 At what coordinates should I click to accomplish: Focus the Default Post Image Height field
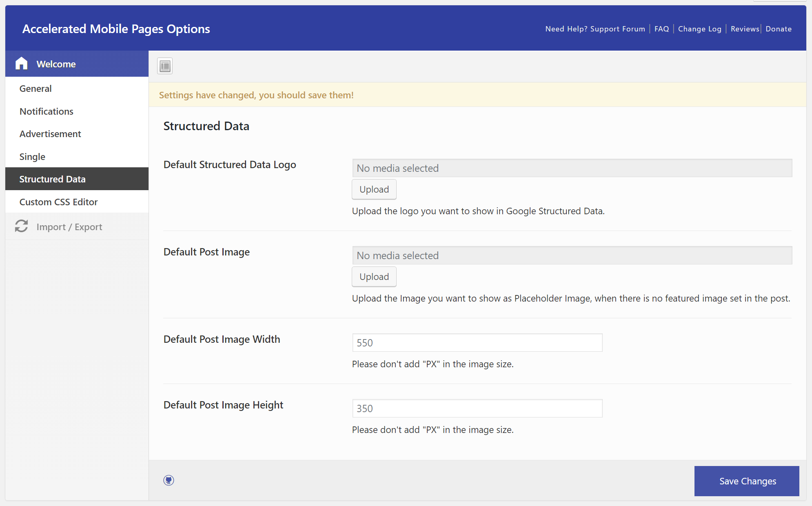477,408
